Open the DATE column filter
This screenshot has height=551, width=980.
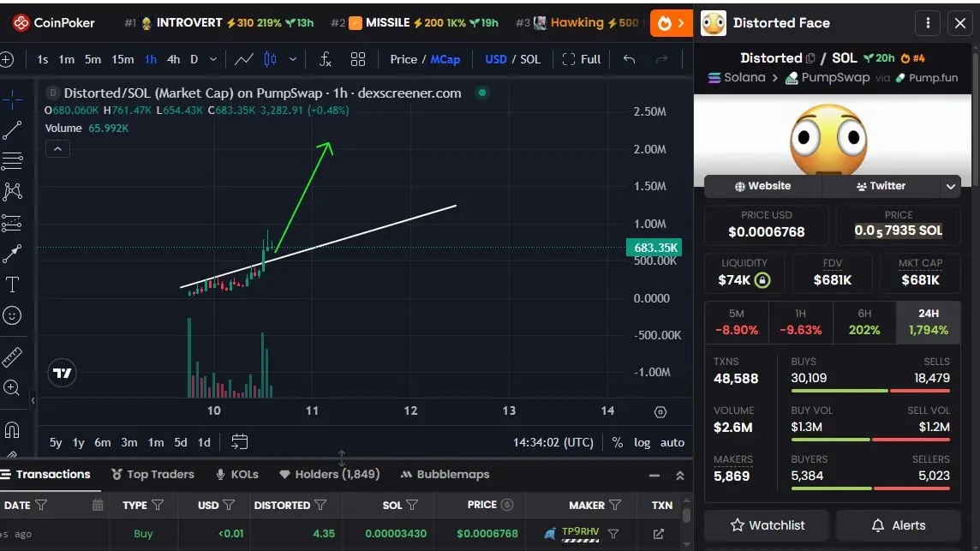[41, 505]
